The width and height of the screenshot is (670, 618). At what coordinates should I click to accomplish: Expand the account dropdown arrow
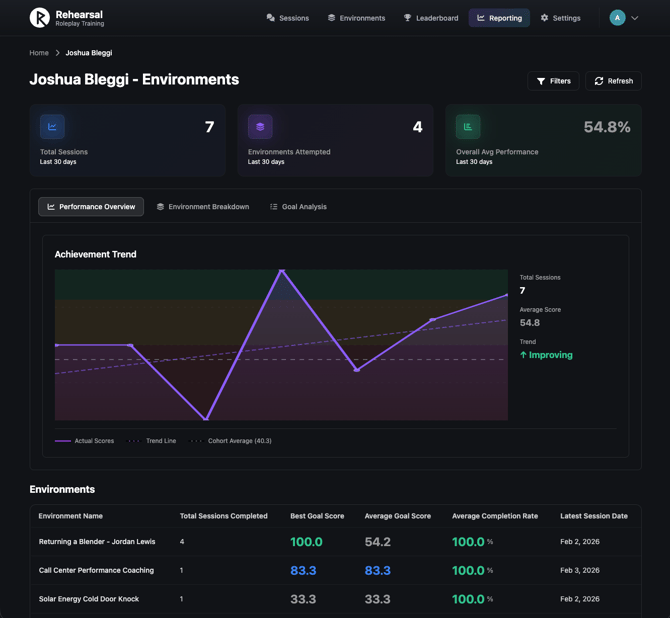pos(635,18)
